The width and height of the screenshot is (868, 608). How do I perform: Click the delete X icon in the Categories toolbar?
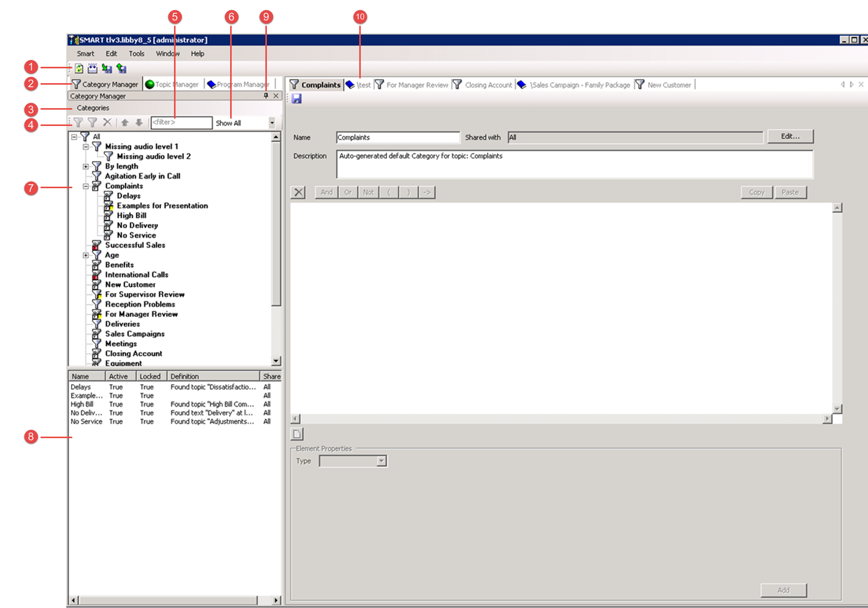(107, 122)
